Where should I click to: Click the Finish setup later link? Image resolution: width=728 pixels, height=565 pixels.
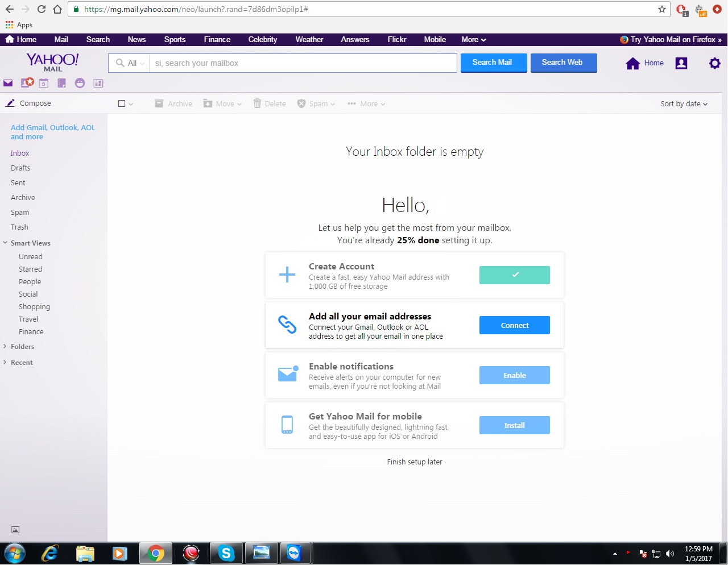click(415, 462)
